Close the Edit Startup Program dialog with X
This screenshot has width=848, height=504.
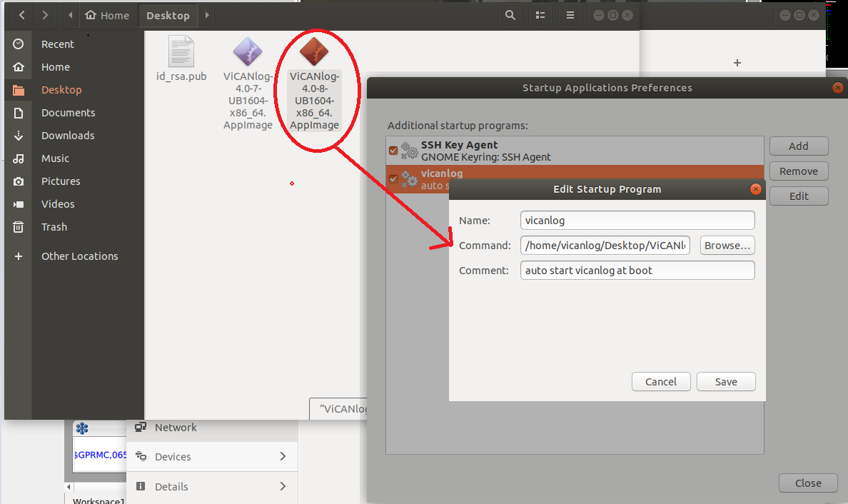(x=755, y=188)
